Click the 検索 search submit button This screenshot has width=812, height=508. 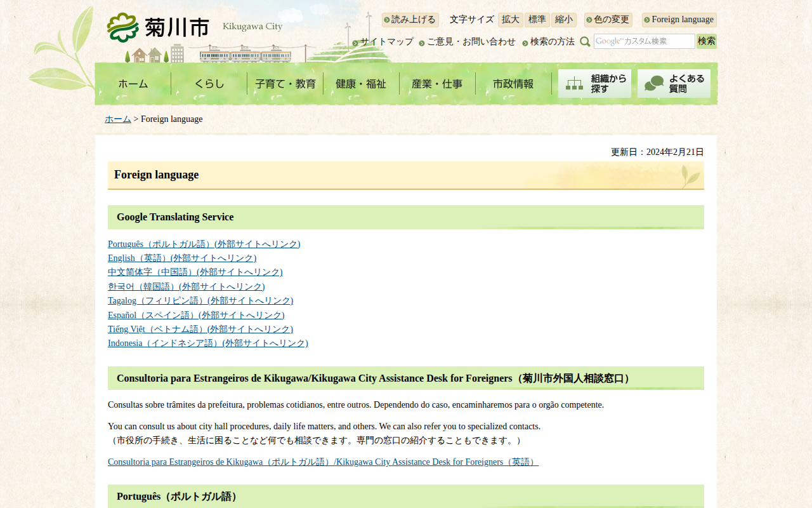pyautogui.click(x=707, y=41)
